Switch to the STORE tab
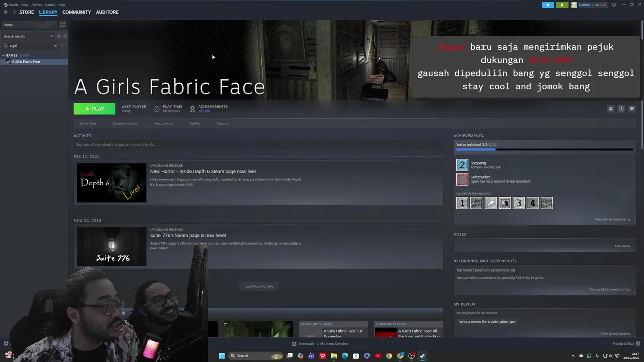The width and height of the screenshot is (644, 362). point(27,12)
